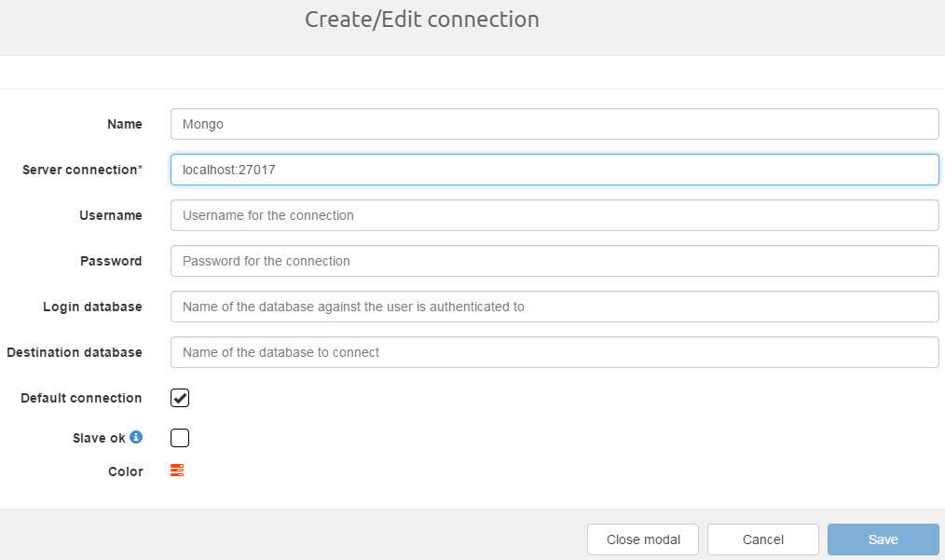Click the Create/Edit connection heading
The image size is (945, 560).
click(422, 19)
